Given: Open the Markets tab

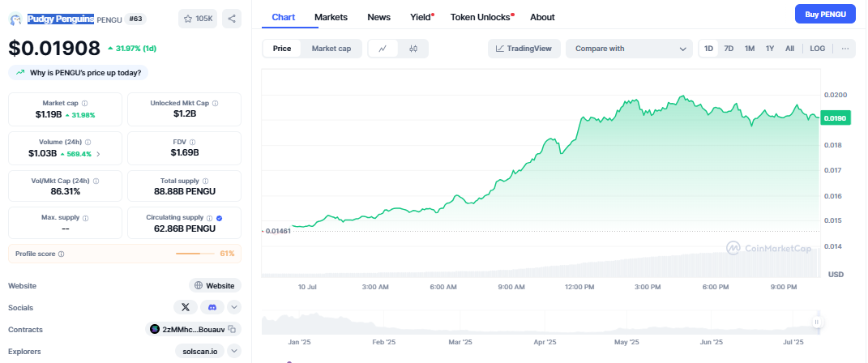Looking at the screenshot, I should 331,17.
